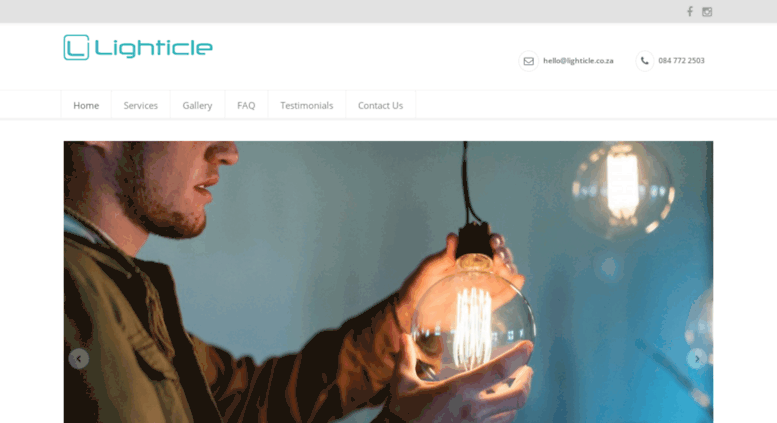Open the Services menu item
This screenshot has height=423, width=777.
click(x=141, y=106)
